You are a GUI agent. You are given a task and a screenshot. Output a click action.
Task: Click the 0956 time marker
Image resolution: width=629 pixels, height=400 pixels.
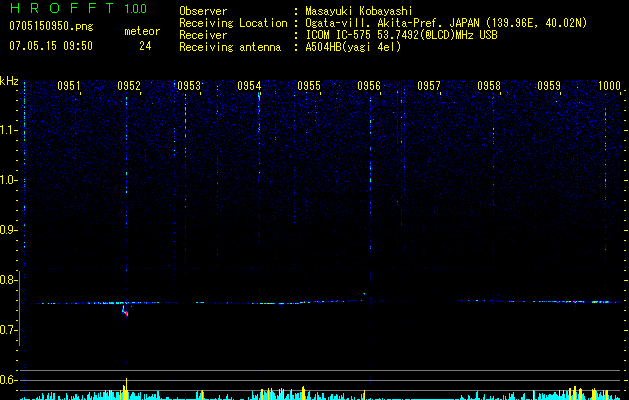pos(369,85)
